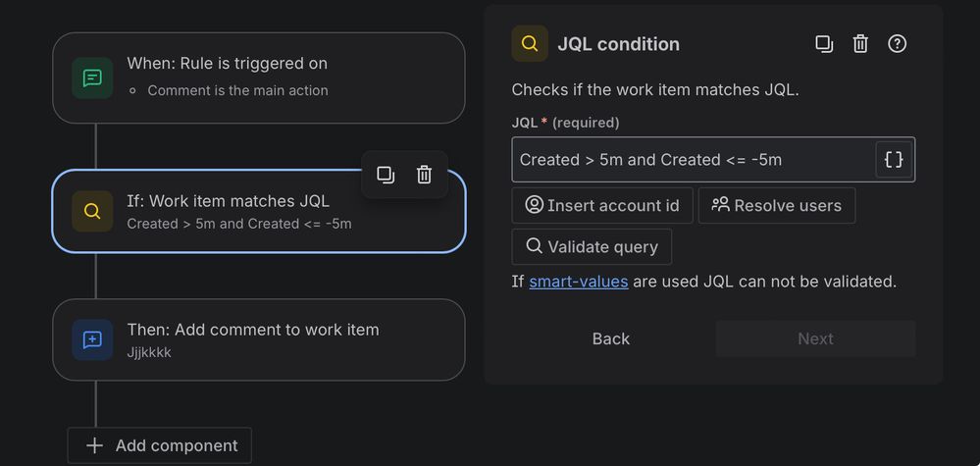
Task: Click the JQL condition panel header icon
Action: coord(530,44)
